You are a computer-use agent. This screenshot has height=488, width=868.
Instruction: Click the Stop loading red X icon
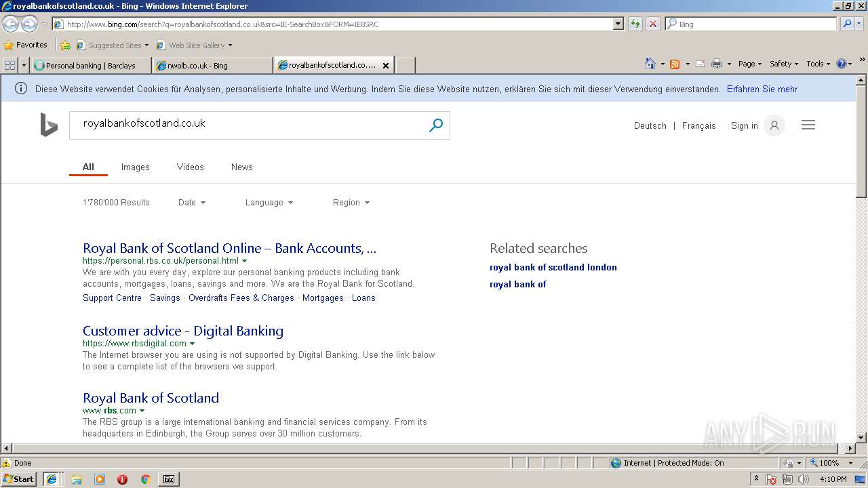click(653, 24)
